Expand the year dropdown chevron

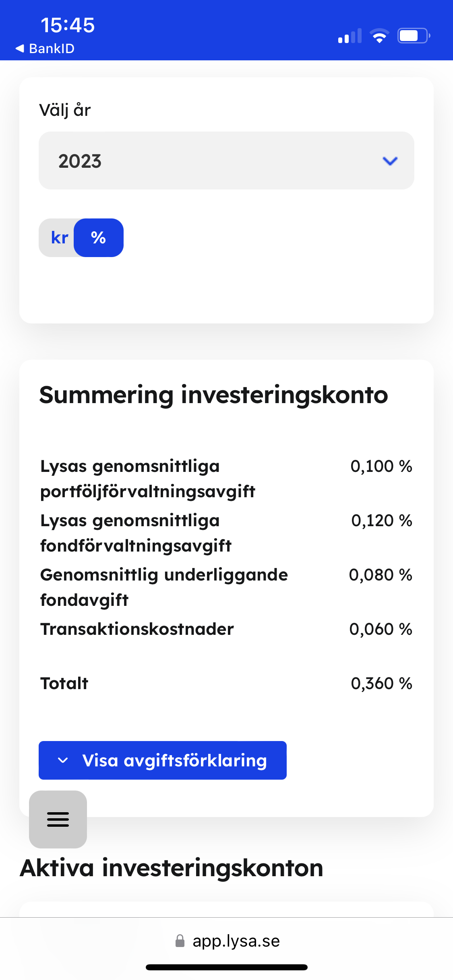390,161
